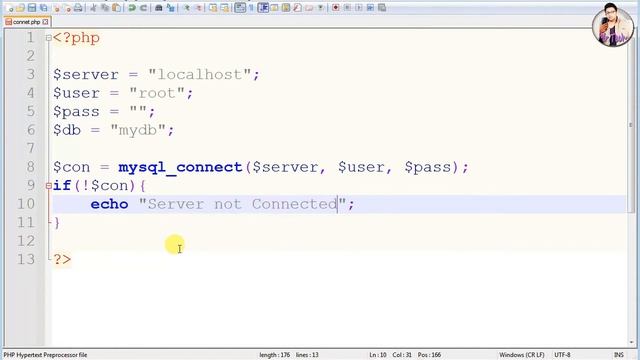Undo last edit via green arrow

[132, 8]
